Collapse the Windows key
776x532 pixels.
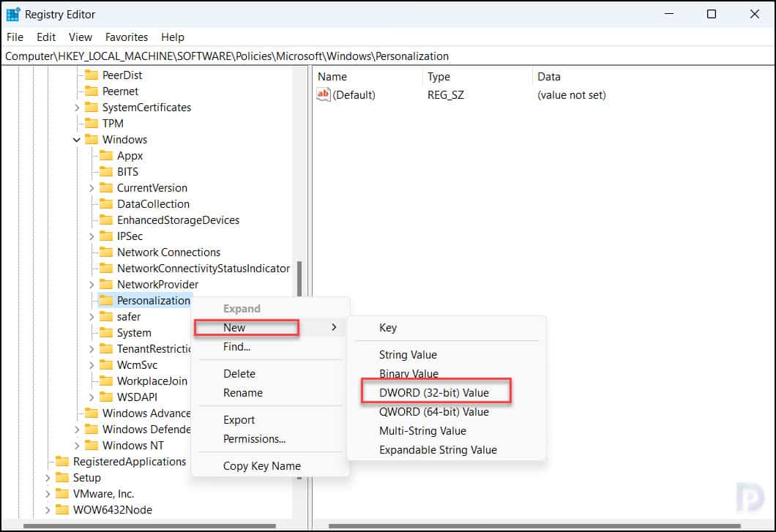point(77,140)
